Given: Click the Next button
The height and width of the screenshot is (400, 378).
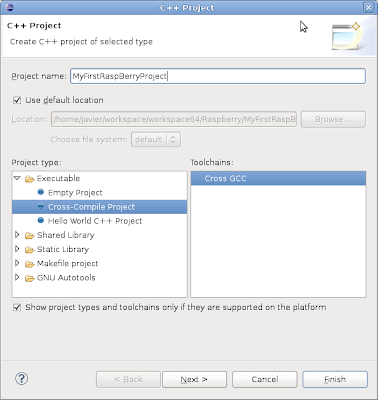Looking at the screenshot, I should (194, 379).
